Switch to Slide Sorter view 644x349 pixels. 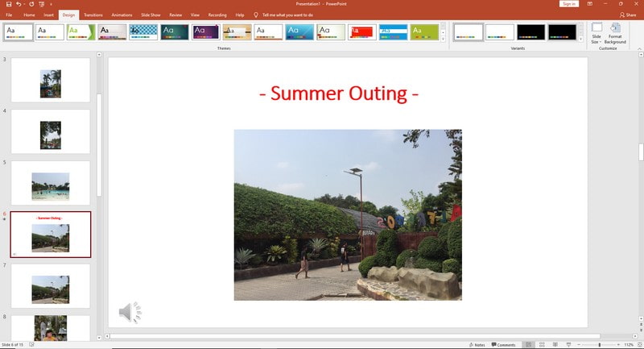543,344
